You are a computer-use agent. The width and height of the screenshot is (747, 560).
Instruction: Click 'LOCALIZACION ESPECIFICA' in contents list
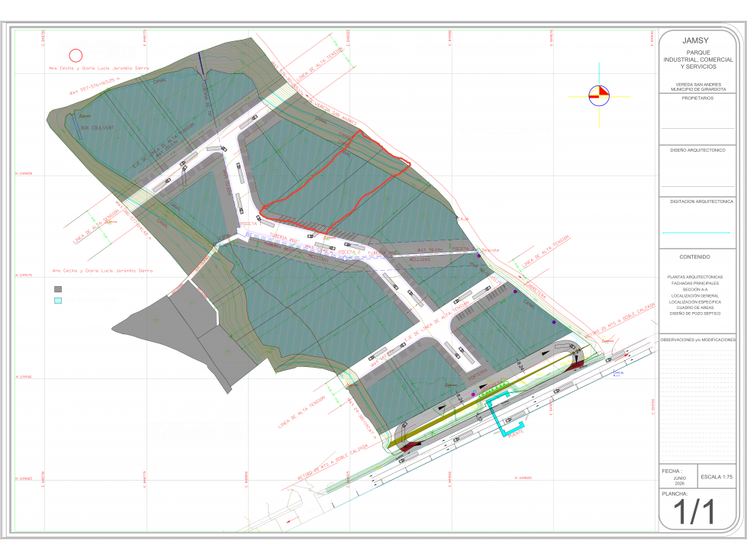[x=695, y=301]
